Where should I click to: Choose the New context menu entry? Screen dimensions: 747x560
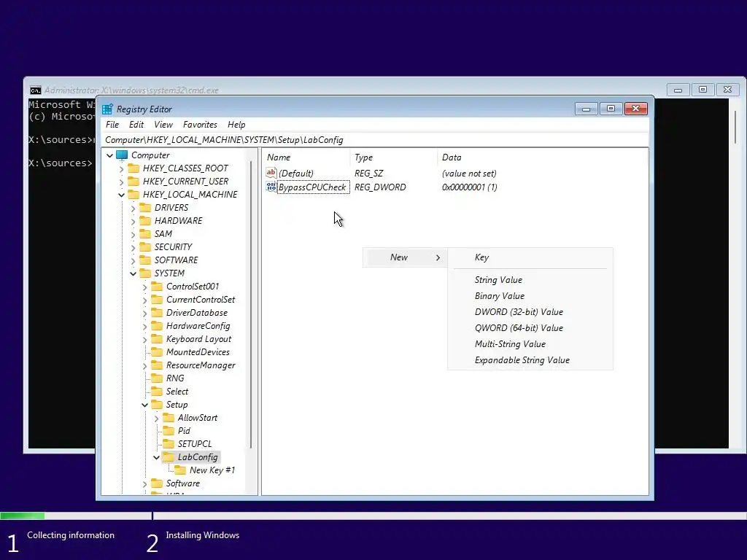click(x=404, y=257)
